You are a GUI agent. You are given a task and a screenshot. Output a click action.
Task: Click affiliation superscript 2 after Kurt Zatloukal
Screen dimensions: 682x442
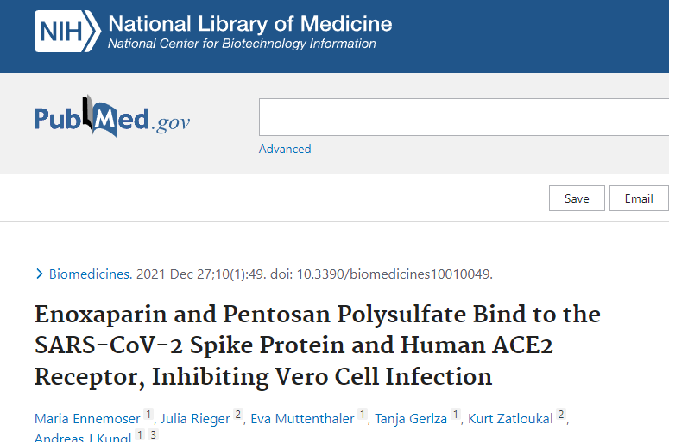click(561, 414)
